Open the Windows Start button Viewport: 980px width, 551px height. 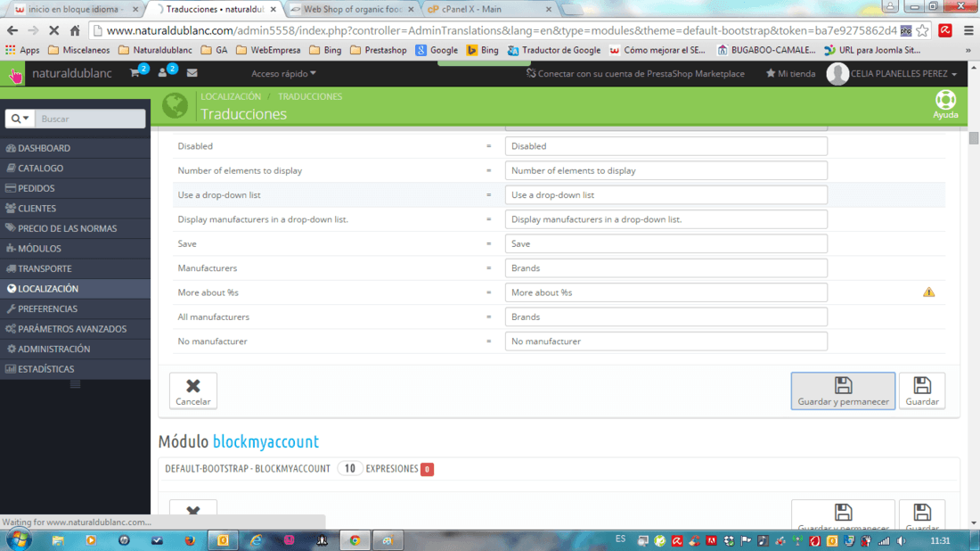coord(18,539)
